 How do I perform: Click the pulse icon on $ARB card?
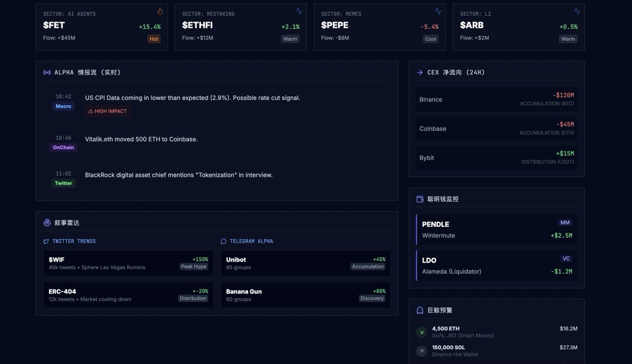(x=577, y=11)
